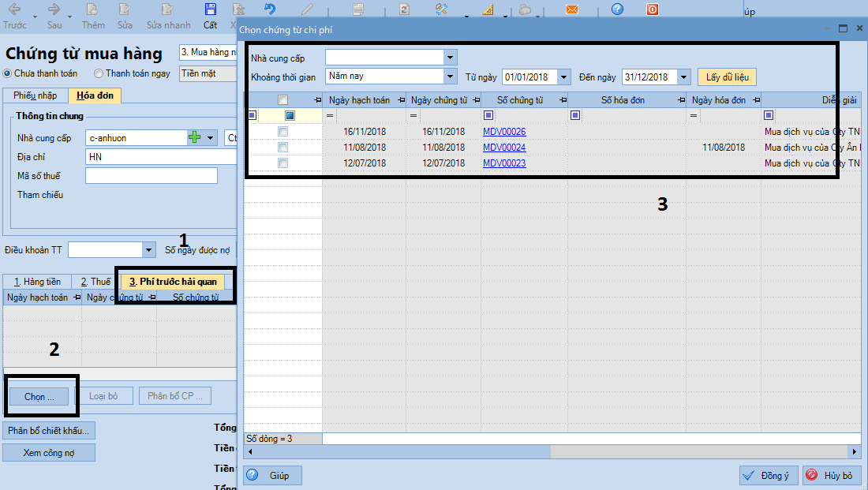
Task: Click Hủy bỏ button
Action: point(832,476)
